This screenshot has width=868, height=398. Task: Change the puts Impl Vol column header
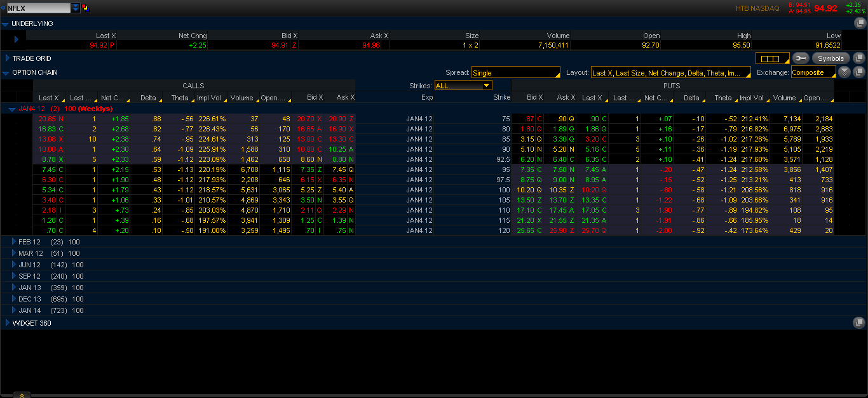pos(754,98)
